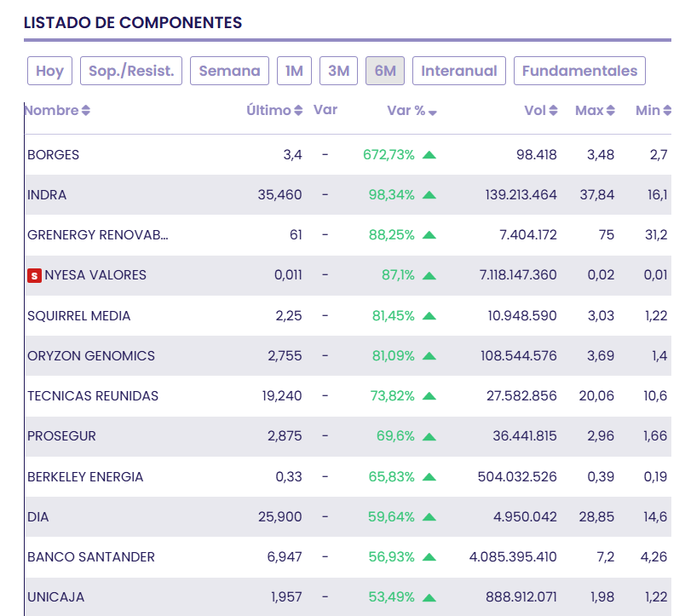Select the 28,85 max value for DIA
Image resolution: width=685 pixels, height=616 pixels.
coord(596,517)
